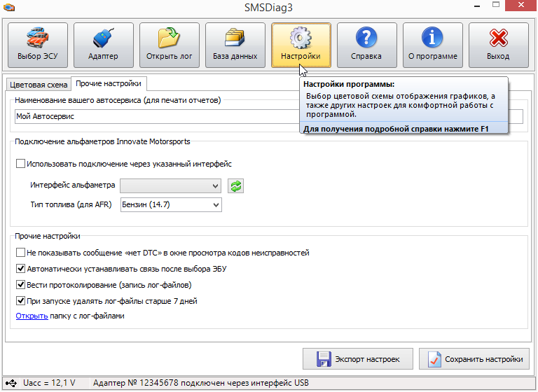Screen dimensions: 538x392
Task: Open log file with Открыть лог
Action: [169, 45]
